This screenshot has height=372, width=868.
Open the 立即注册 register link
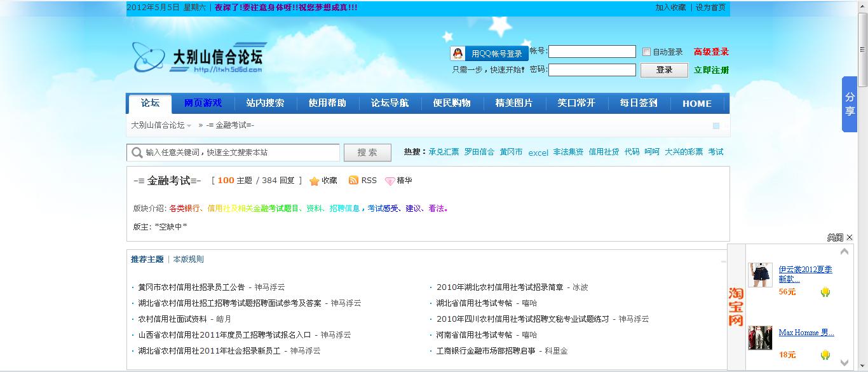tap(711, 70)
